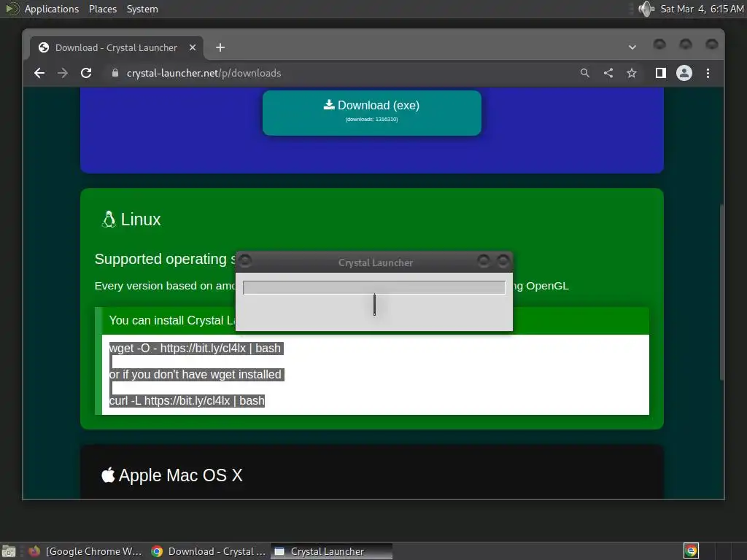The height and width of the screenshot is (560, 747).
Task: Click the Apple Mac OS X heading
Action: [x=172, y=475]
